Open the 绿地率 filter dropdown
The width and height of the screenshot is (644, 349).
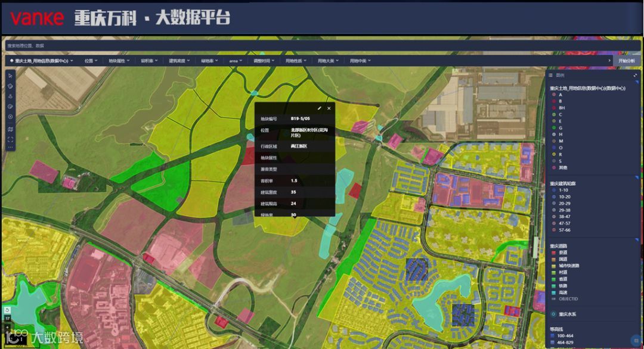coord(209,61)
